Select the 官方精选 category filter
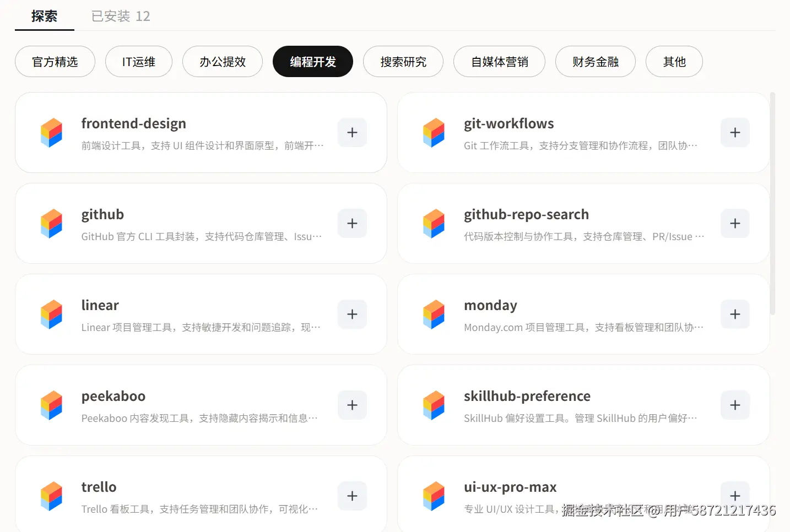Viewport: 790px width, 532px height. pos(55,62)
